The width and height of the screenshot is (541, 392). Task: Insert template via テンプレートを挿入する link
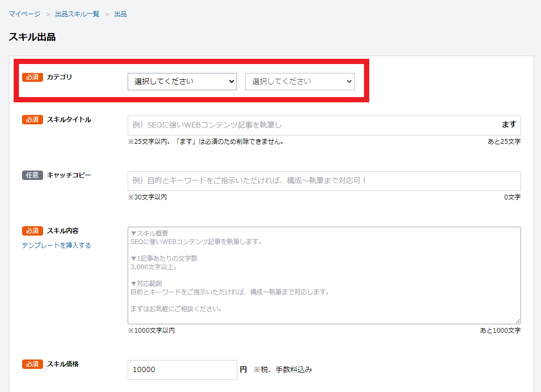pyautogui.click(x=56, y=245)
